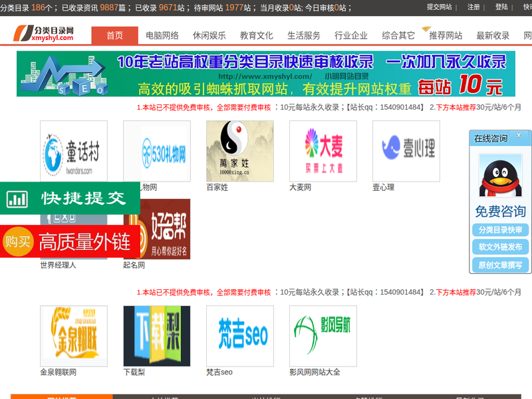
Task: Click 梵吉seo text link
Action: point(219,372)
